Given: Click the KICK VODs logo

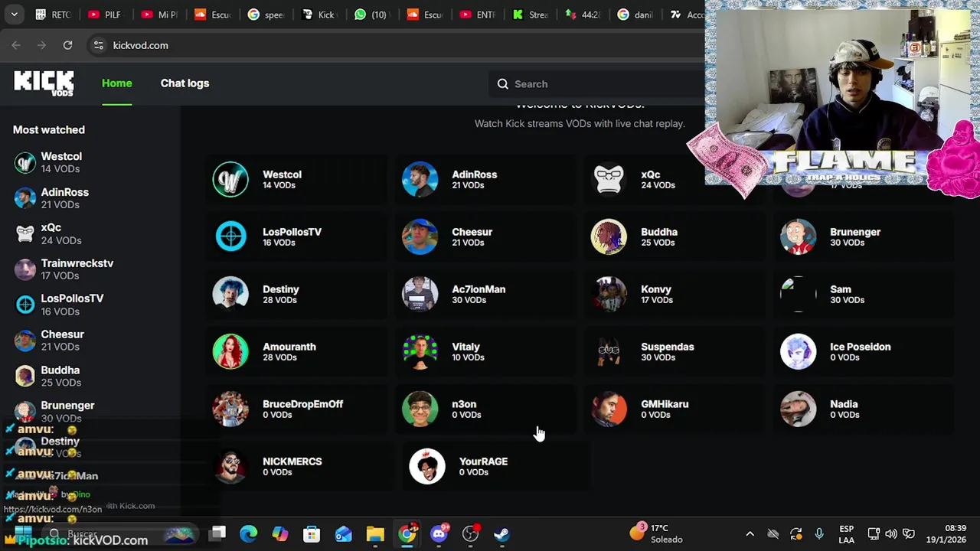Looking at the screenshot, I should 44,83.
